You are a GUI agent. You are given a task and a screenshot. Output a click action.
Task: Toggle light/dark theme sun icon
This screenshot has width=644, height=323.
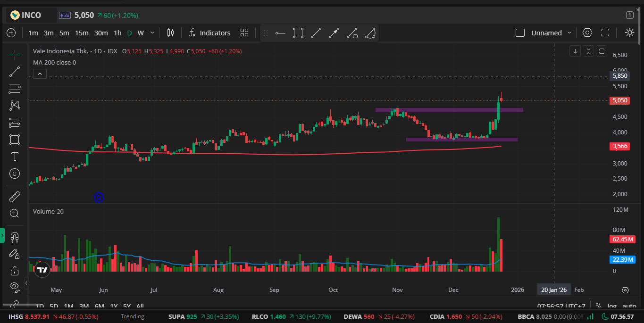pyautogui.click(x=629, y=33)
